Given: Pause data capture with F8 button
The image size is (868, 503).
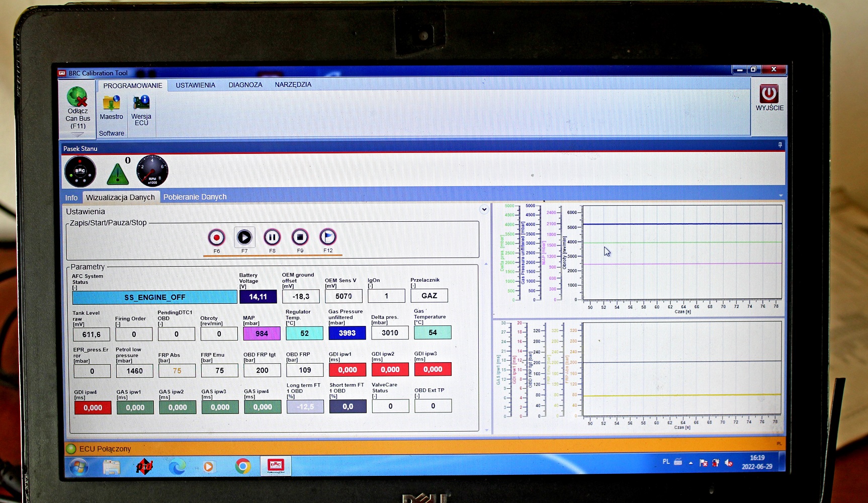Looking at the screenshot, I should 272,237.
